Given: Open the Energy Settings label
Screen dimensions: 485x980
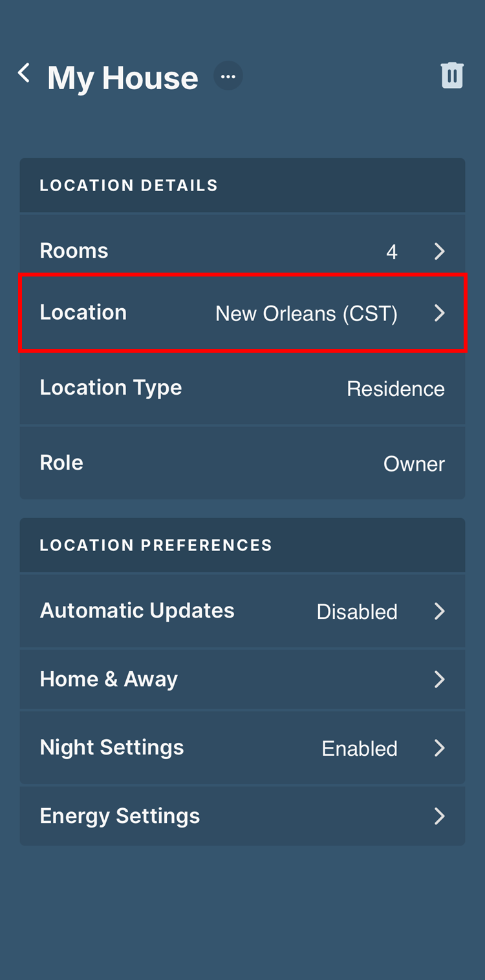Looking at the screenshot, I should [x=120, y=816].
